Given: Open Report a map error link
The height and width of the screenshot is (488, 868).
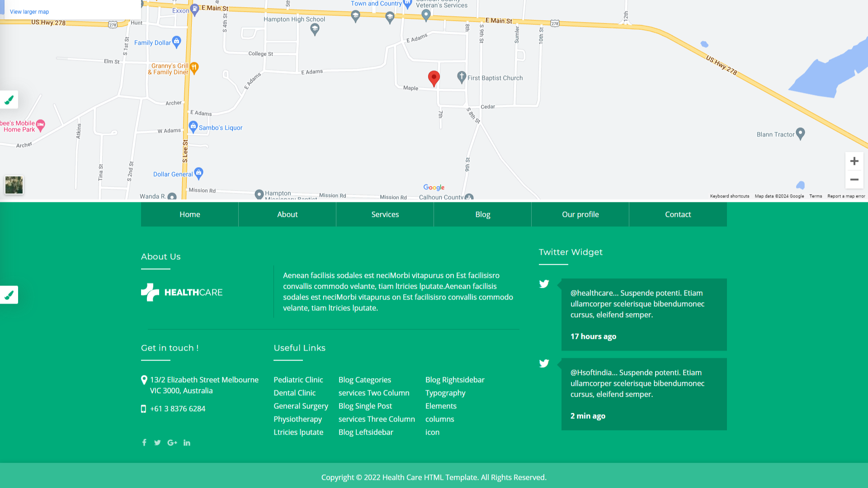Looking at the screenshot, I should click(846, 196).
